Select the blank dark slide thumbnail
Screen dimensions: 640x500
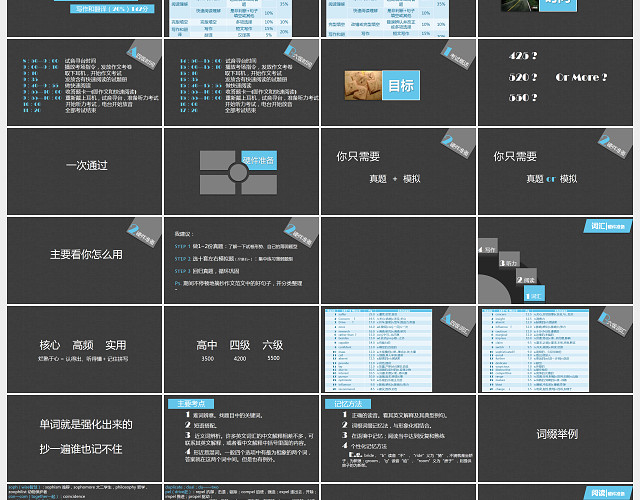click(398, 260)
